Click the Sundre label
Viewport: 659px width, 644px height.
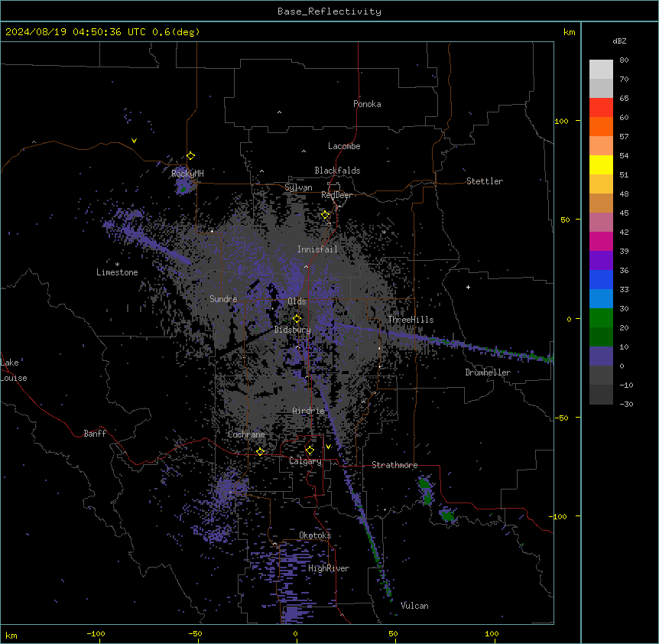click(223, 299)
